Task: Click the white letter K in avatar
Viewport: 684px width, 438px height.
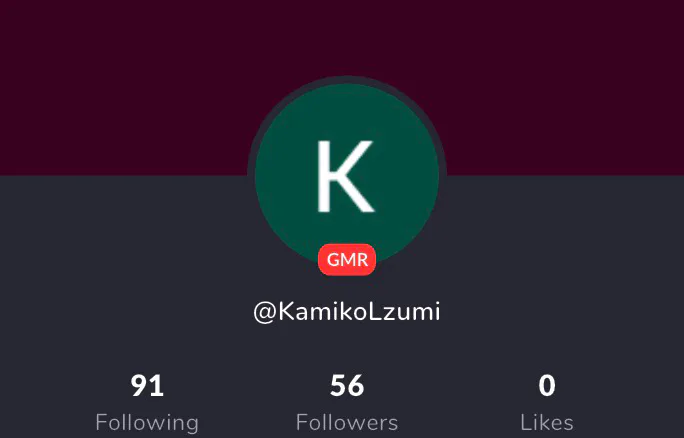Action: point(345,176)
